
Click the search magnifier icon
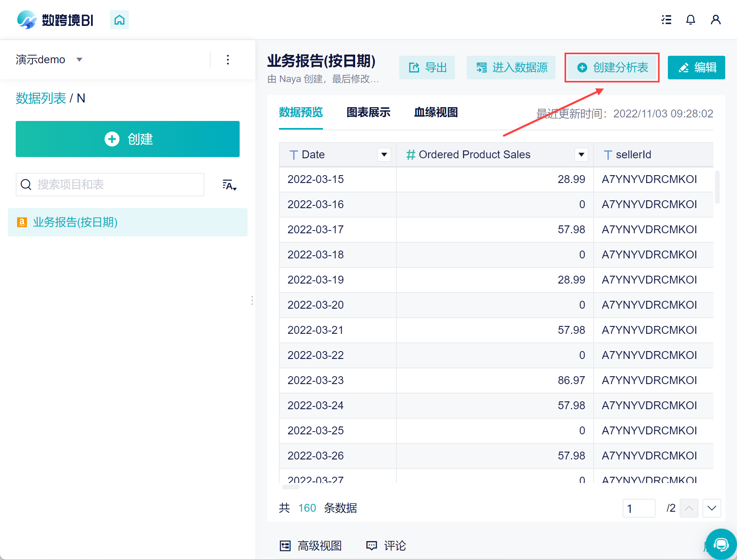click(26, 185)
